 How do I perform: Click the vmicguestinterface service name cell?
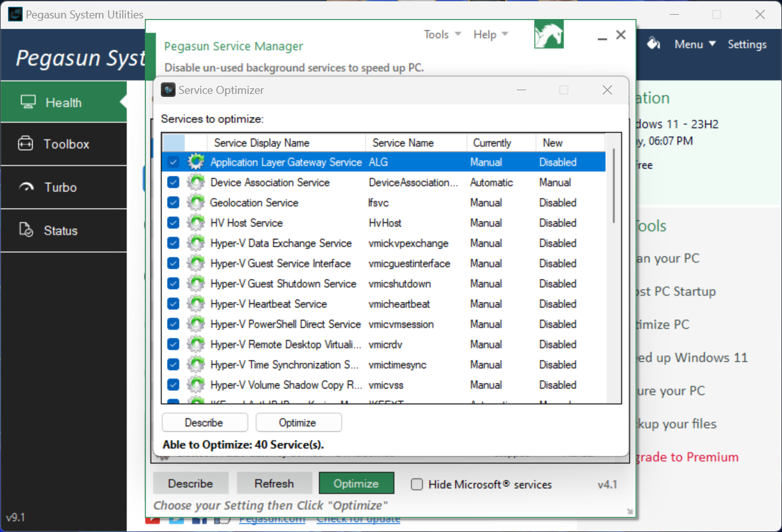click(409, 263)
